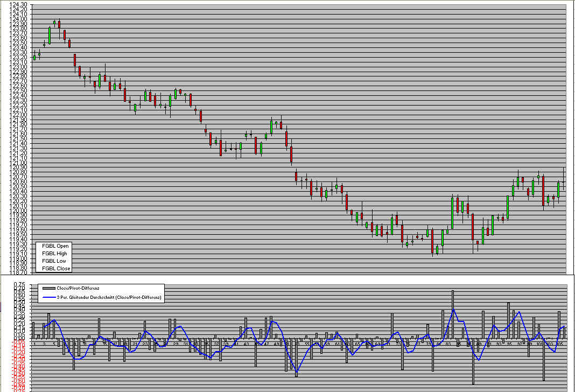Select the FGBL Close legend entry
575x392 pixels.
point(56,268)
